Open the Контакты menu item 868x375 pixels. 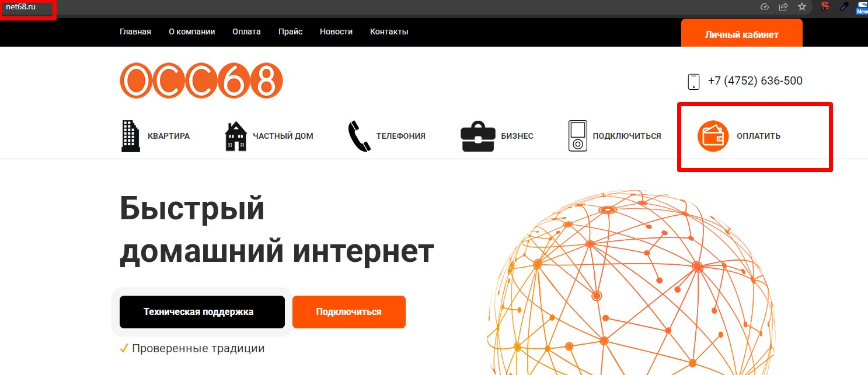[389, 31]
